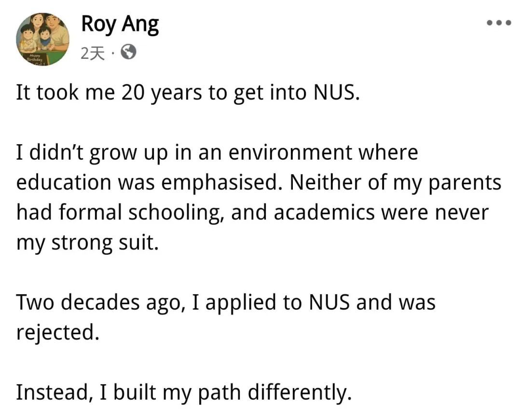This screenshot has width=521, height=420.
Task: Click the line beginning "had formal schooling"
Action: pos(252,213)
